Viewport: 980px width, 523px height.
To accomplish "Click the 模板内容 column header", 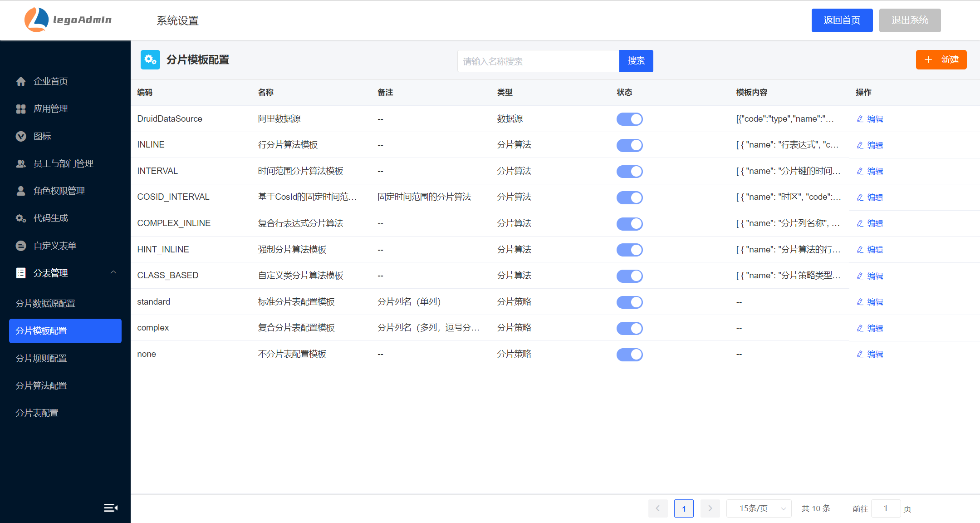I will coord(751,92).
